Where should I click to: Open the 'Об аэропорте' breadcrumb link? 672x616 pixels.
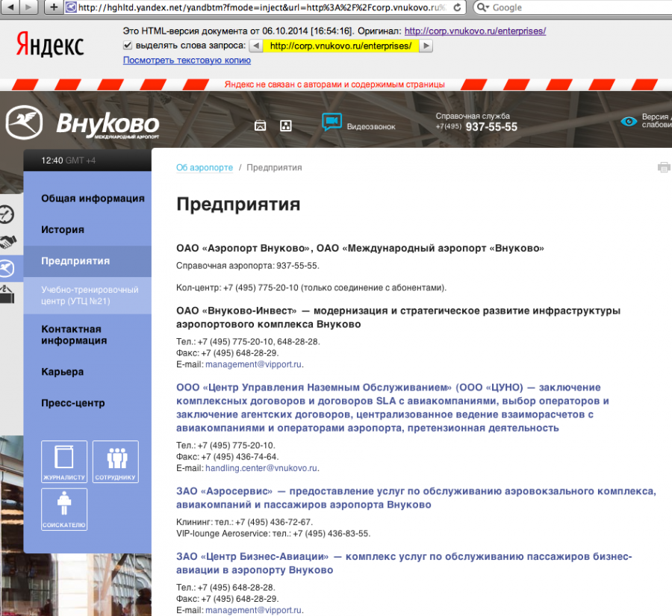click(x=205, y=167)
